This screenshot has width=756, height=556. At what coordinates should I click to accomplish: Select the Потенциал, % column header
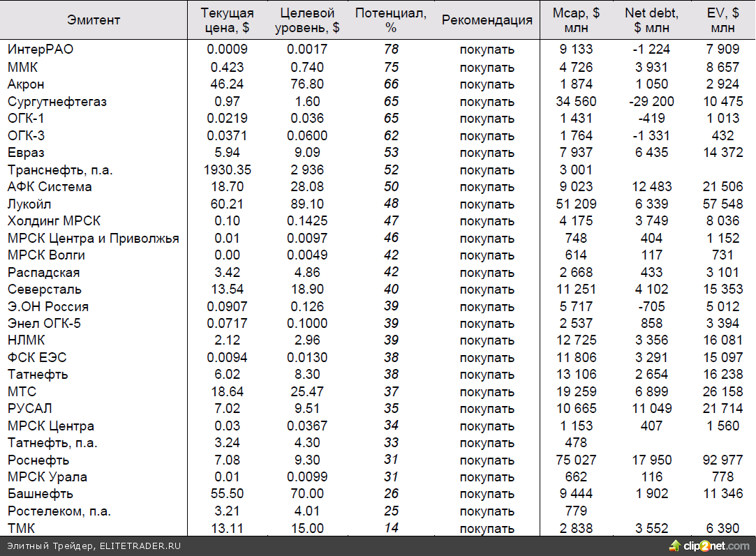[390, 20]
